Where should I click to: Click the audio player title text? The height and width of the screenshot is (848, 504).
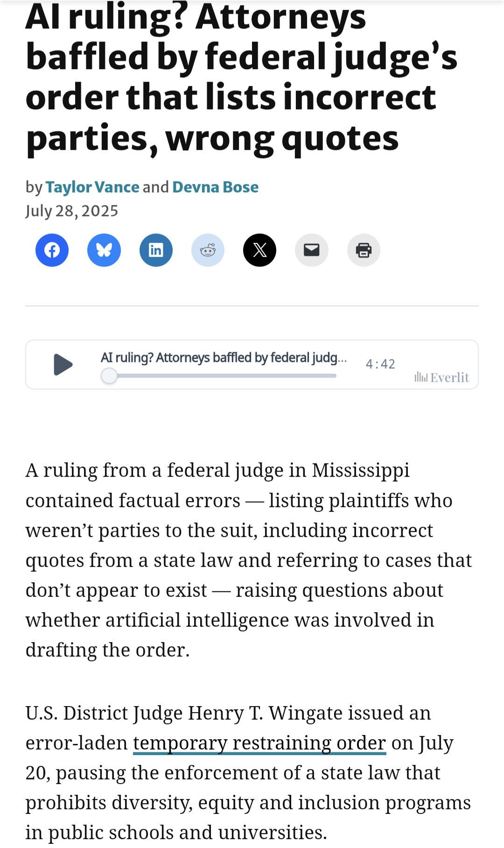pos(224,358)
